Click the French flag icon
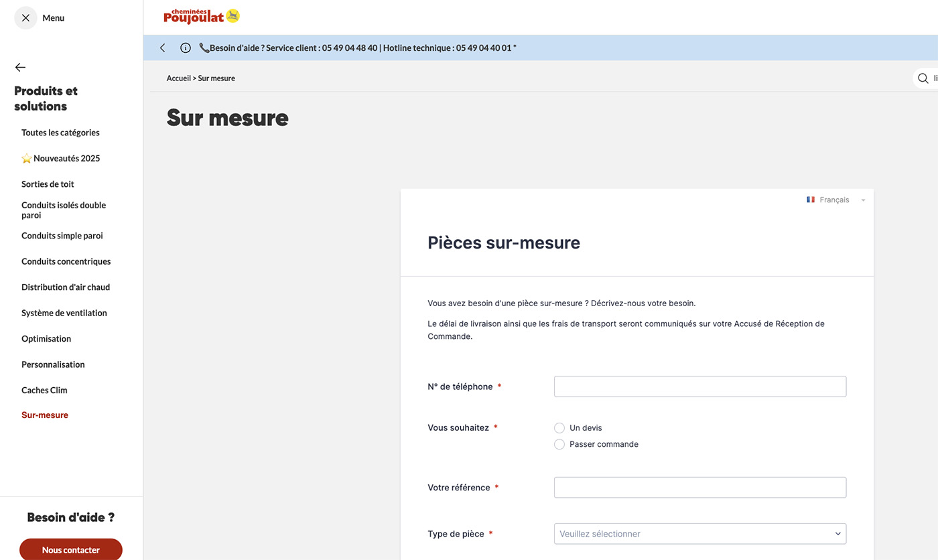Screen dimensions: 938x560 (811, 200)
